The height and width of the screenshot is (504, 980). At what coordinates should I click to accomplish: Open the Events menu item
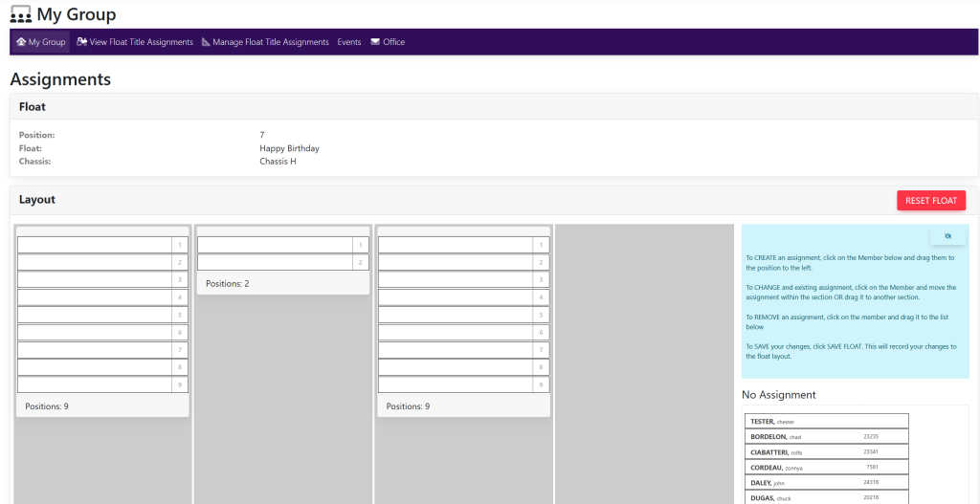click(349, 42)
